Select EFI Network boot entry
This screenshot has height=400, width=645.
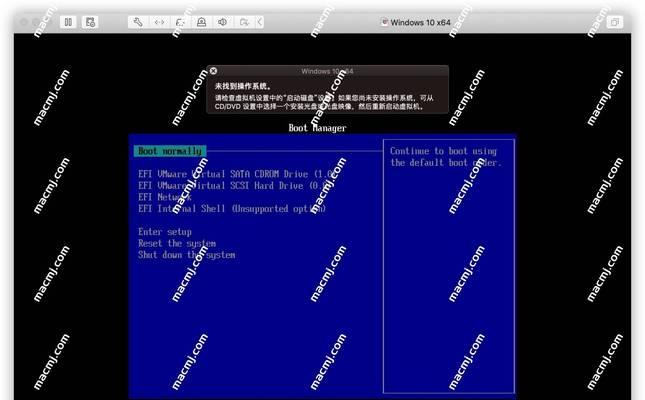[x=165, y=197]
